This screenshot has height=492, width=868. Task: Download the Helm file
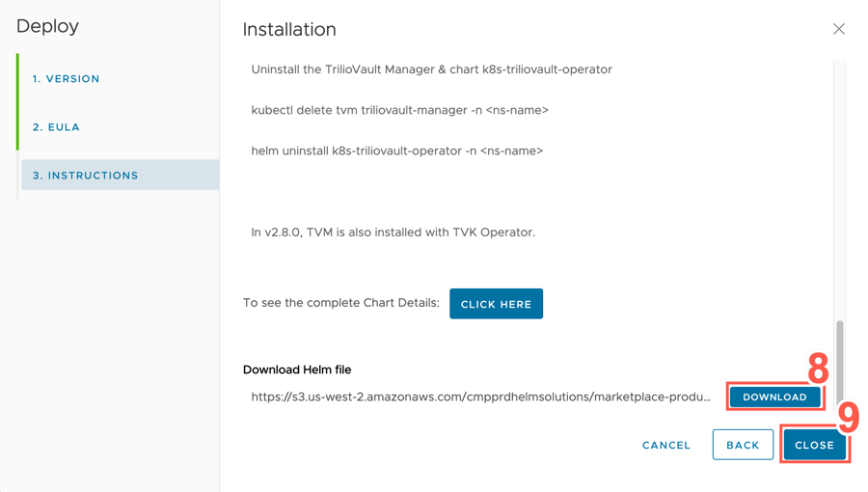[x=774, y=396]
